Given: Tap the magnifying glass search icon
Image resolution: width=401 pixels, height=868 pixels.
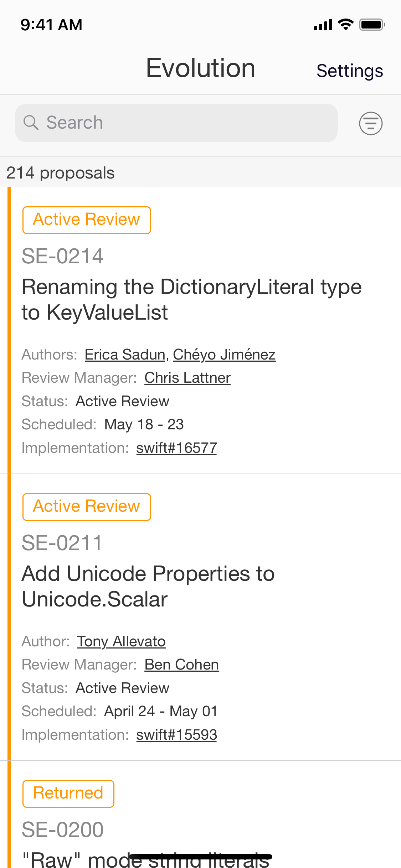Looking at the screenshot, I should pos(31,123).
